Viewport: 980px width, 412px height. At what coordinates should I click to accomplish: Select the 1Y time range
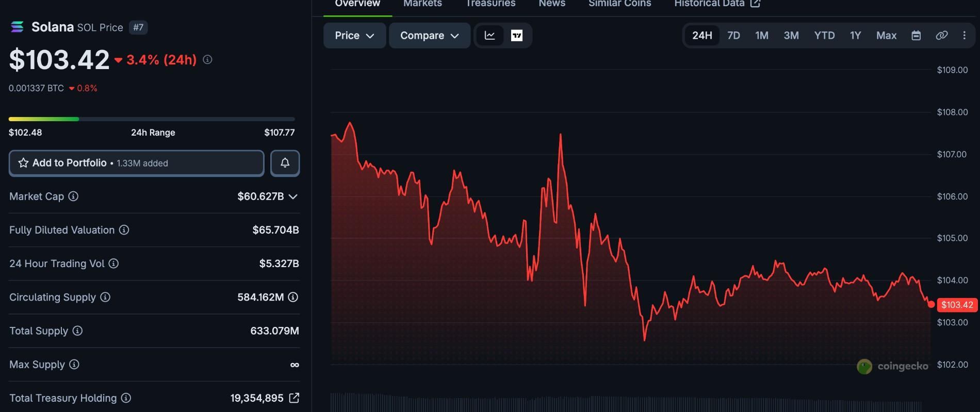click(x=856, y=36)
